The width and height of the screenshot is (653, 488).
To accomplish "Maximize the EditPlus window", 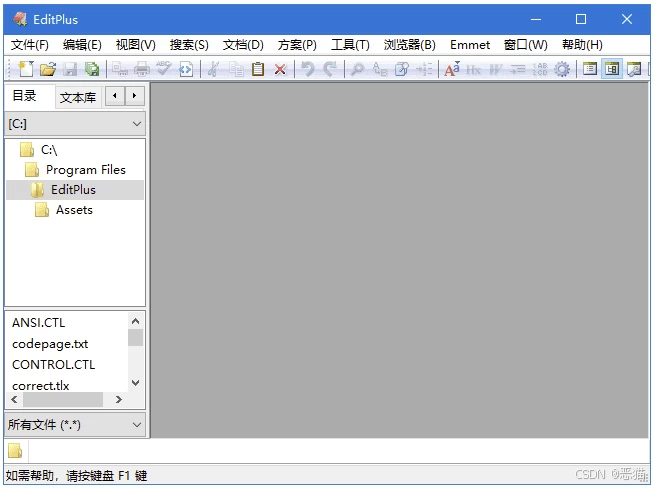I will pos(581,19).
